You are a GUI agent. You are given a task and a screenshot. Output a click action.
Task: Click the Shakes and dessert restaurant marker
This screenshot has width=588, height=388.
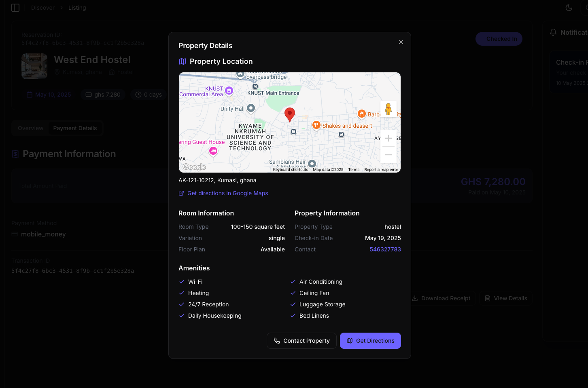(x=316, y=125)
